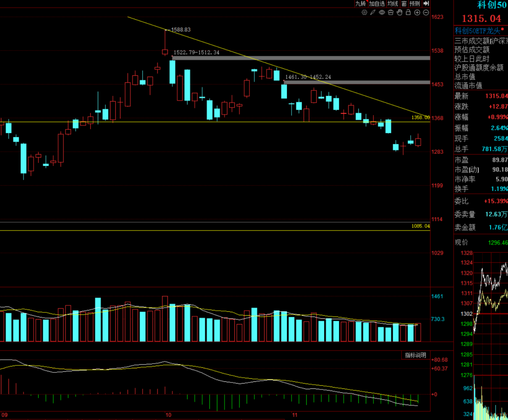
Task: Toggle the chart lock icon
Action: pyautogui.click(x=408, y=12)
